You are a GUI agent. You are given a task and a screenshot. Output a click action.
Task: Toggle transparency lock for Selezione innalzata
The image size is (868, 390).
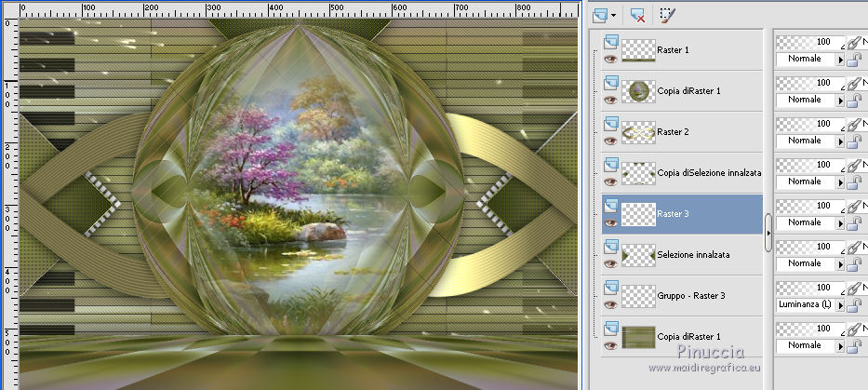point(854,264)
